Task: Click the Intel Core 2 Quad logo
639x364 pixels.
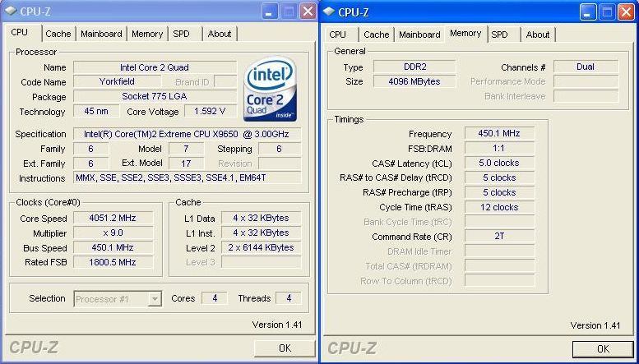Action: tap(271, 89)
